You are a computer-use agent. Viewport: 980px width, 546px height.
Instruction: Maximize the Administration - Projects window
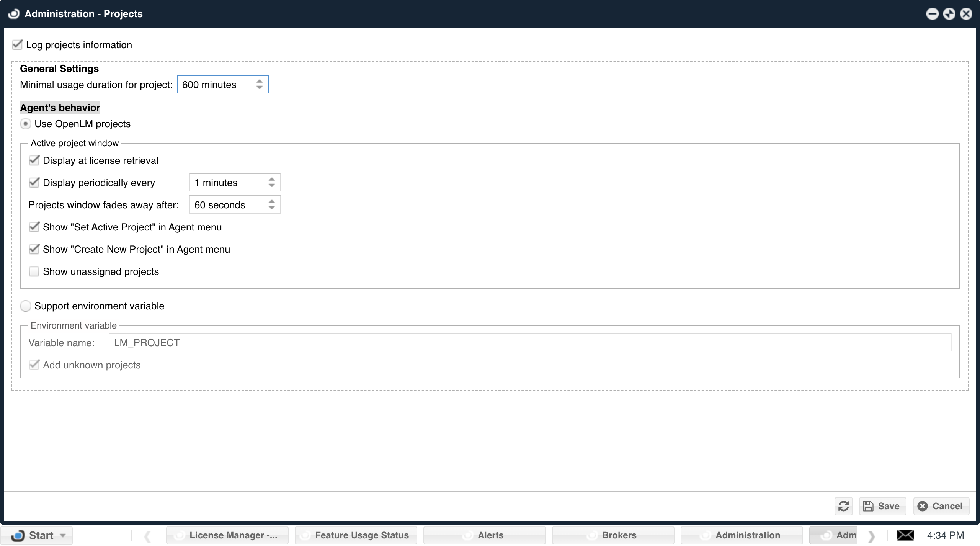point(949,14)
